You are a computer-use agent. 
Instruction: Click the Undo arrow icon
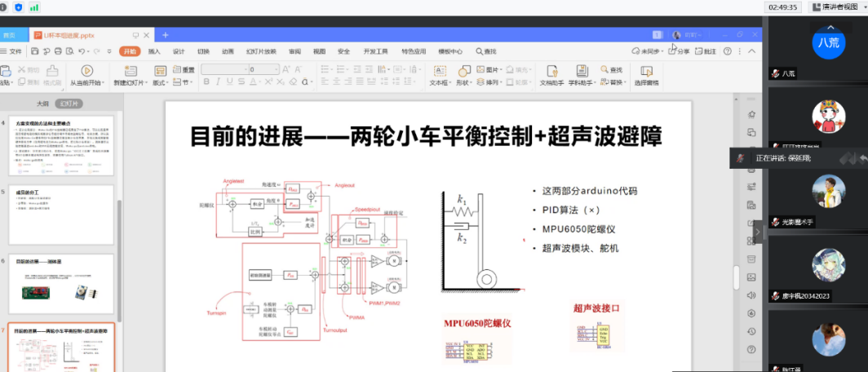click(x=79, y=51)
